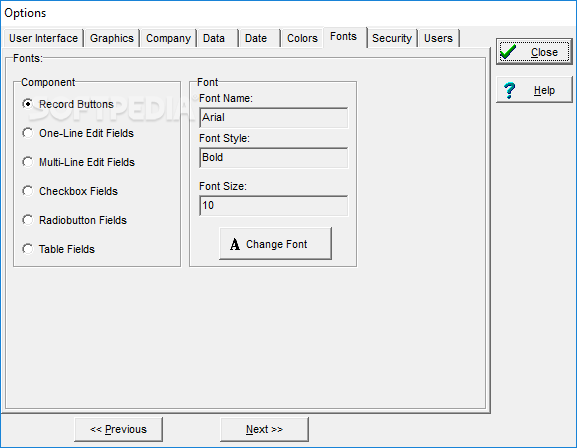This screenshot has width=577, height=448.
Task: Open the Security tab
Action: (392, 38)
